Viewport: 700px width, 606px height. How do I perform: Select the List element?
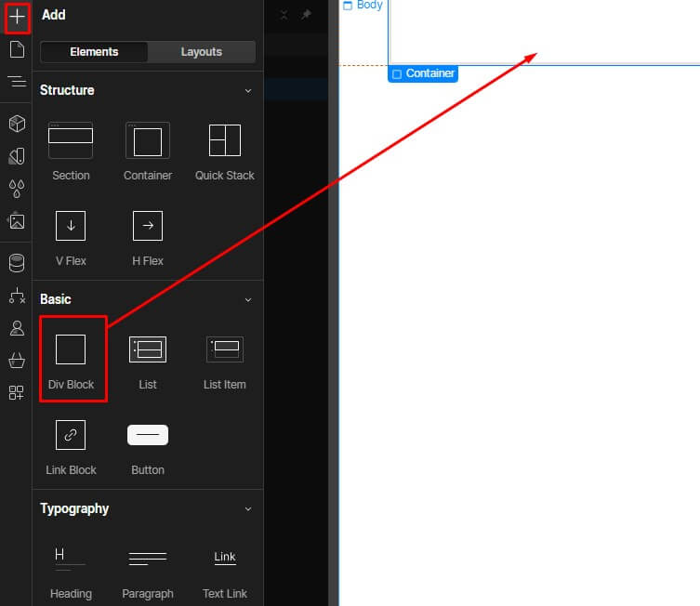point(148,362)
